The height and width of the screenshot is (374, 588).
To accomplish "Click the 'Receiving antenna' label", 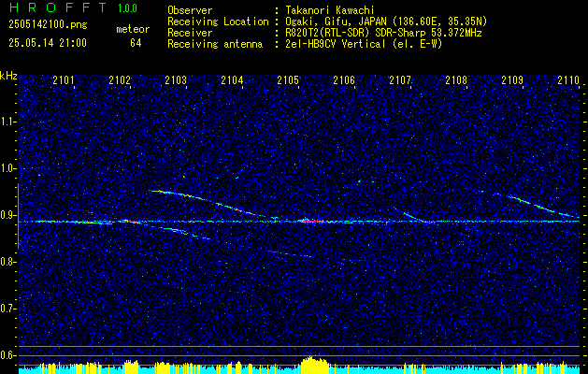I will coord(215,44).
